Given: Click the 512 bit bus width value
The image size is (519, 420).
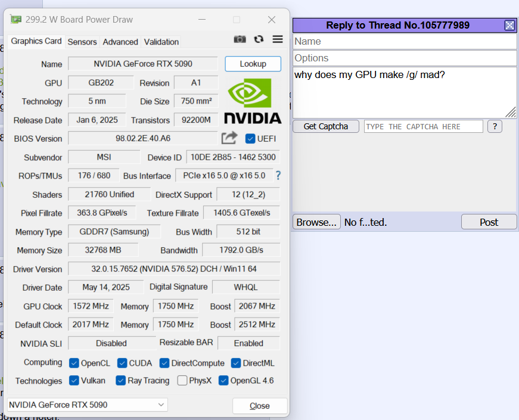Looking at the screenshot, I should (x=248, y=232).
